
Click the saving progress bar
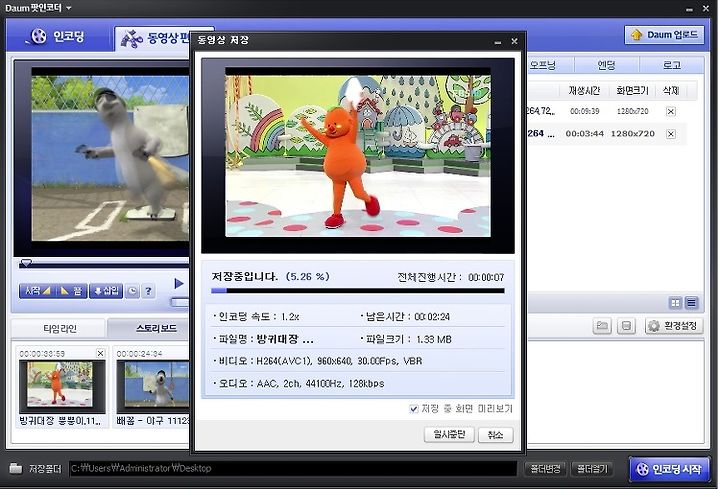click(358, 291)
